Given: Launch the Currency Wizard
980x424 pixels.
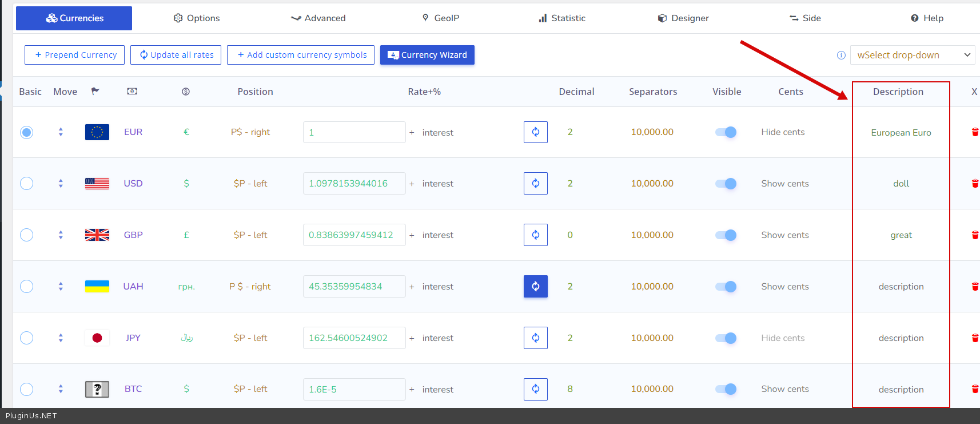Looking at the screenshot, I should coord(427,55).
